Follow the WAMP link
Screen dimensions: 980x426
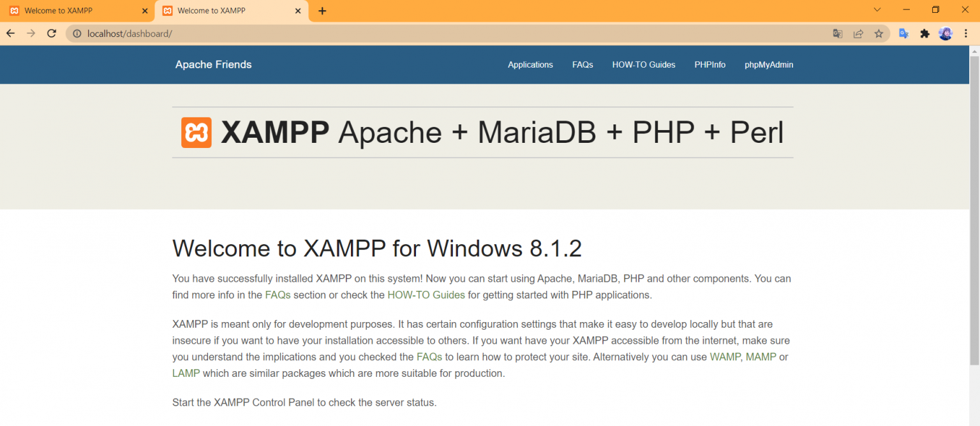725,357
